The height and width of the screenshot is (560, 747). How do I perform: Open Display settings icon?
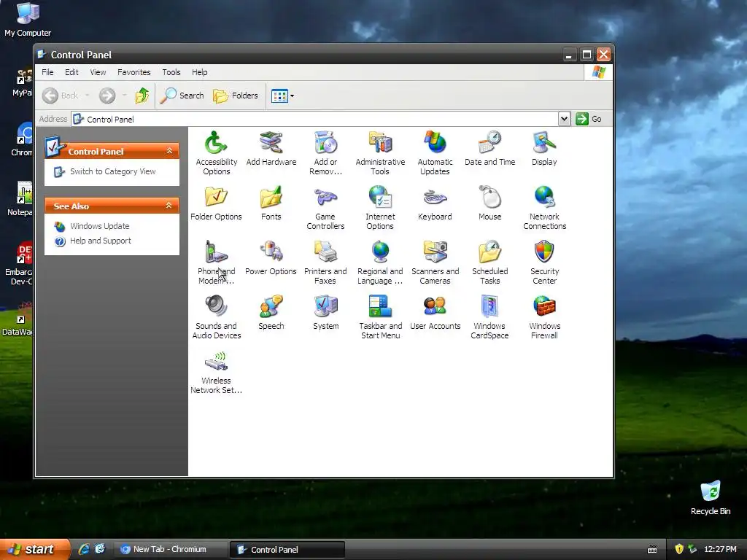point(544,148)
